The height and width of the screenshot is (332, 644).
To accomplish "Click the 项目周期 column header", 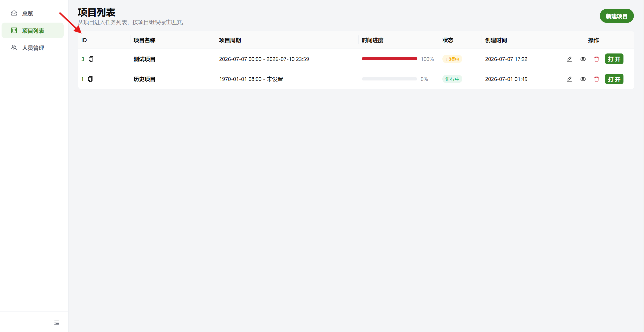I will [x=230, y=40].
